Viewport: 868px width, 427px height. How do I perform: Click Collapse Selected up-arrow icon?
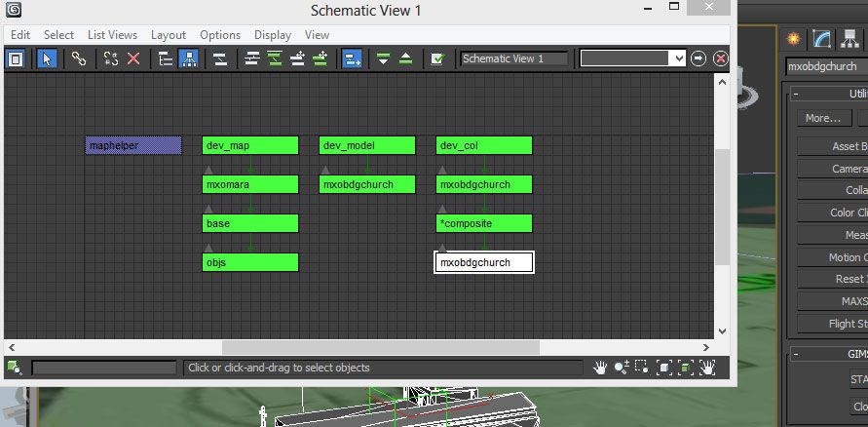click(406, 58)
